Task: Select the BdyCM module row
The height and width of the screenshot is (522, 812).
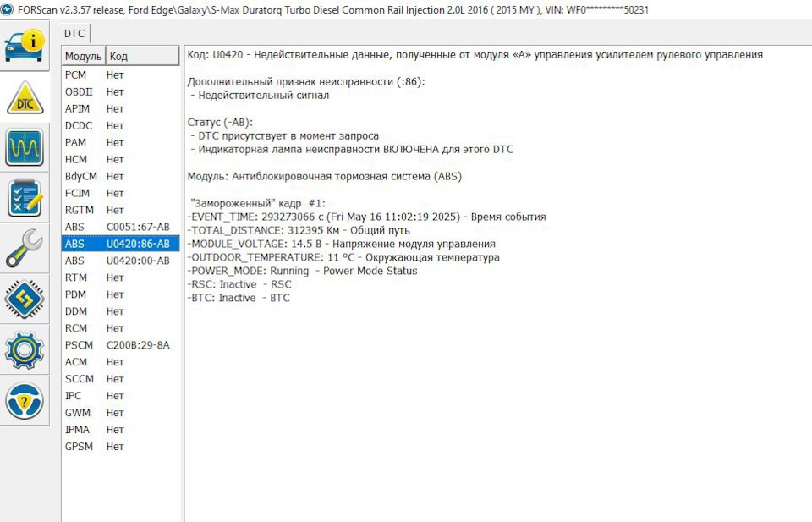Action: 121,177
